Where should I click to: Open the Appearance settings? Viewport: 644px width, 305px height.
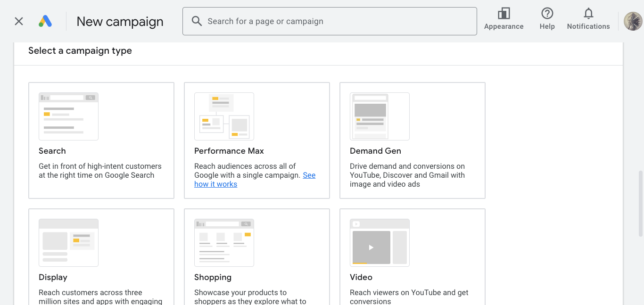tap(504, 19)
